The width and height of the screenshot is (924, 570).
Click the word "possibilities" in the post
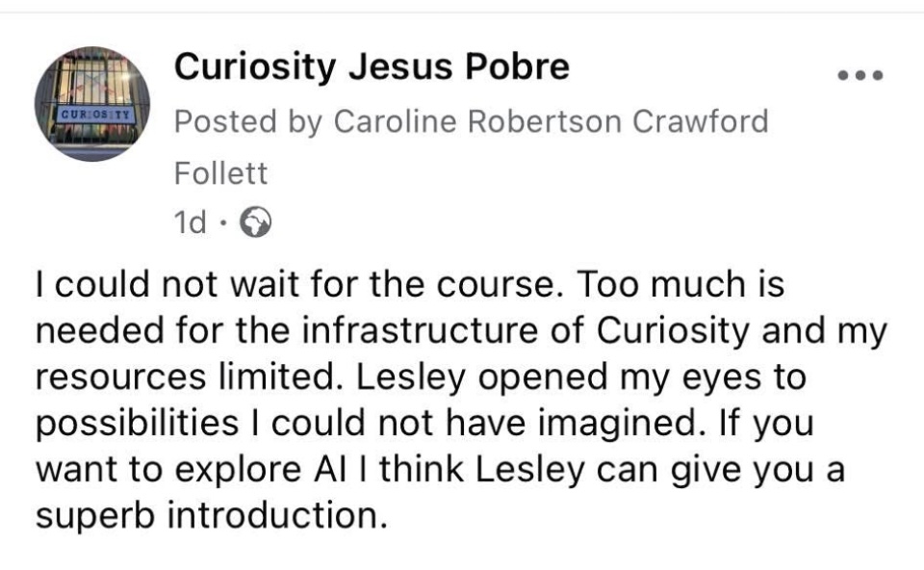coord(126,423)
